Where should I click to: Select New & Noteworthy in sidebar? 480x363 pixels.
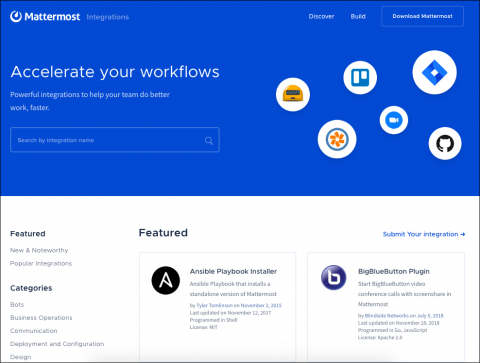point(39,250)
